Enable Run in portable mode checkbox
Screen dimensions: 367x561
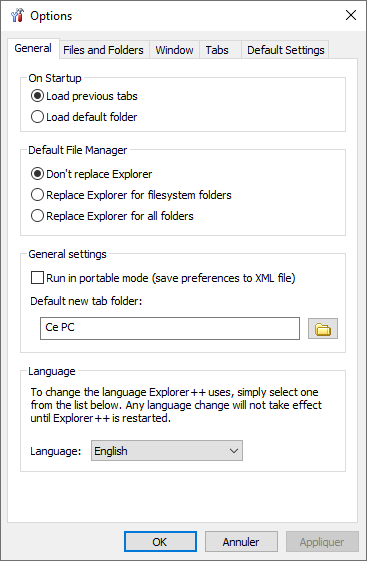point(37,278)
